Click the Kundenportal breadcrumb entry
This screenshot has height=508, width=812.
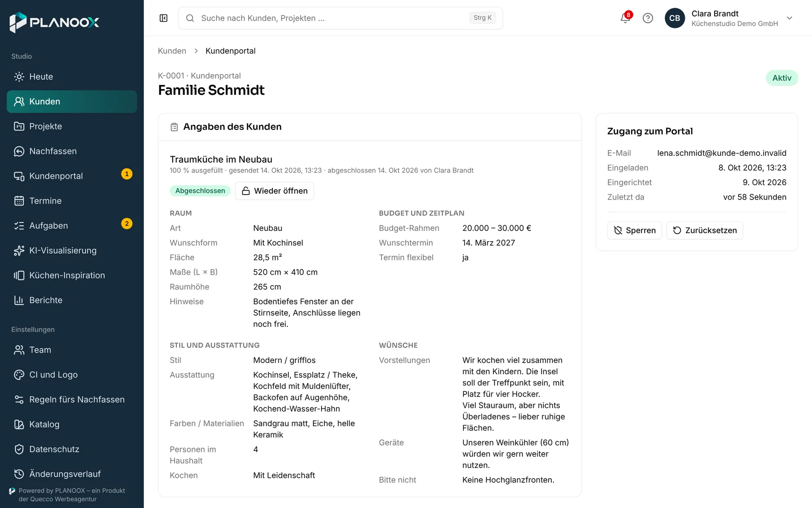pyautogui.click(x=231, y=51)
